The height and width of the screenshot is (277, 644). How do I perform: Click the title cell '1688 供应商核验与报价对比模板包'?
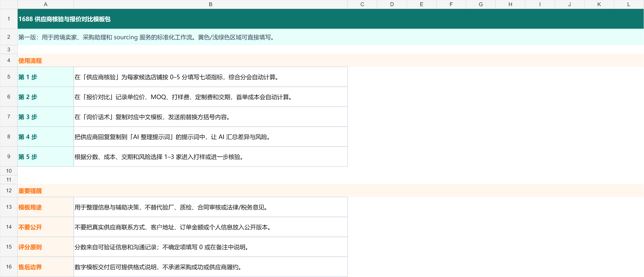pos(331,19)
